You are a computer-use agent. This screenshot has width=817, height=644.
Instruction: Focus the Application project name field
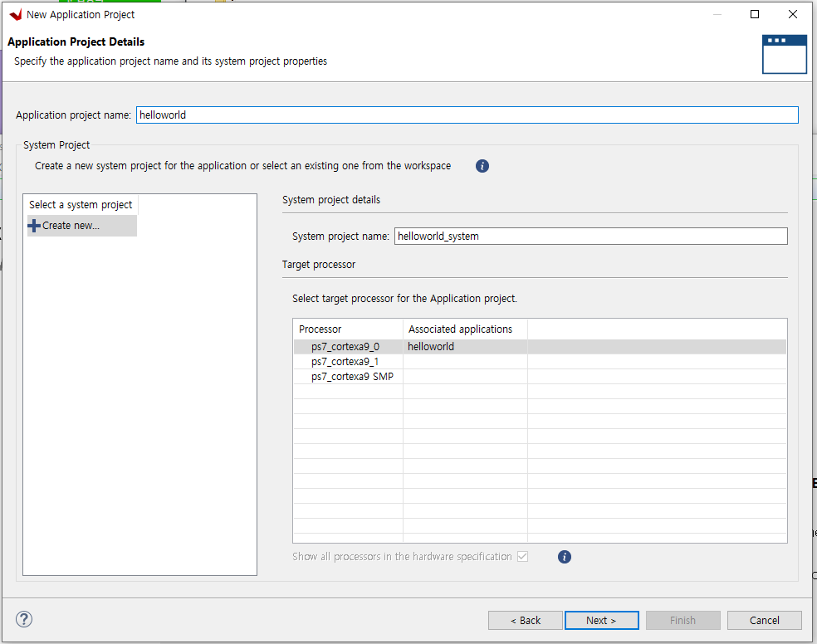click(x=467, y=115)
